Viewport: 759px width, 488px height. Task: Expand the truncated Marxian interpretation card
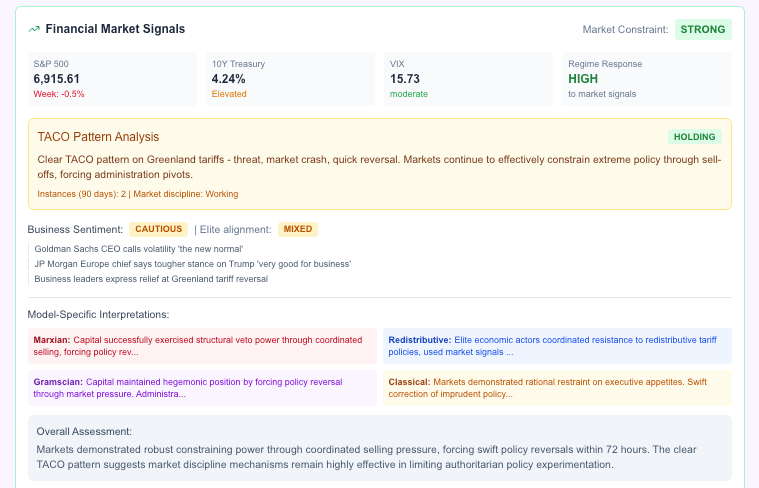pos(203,345)
